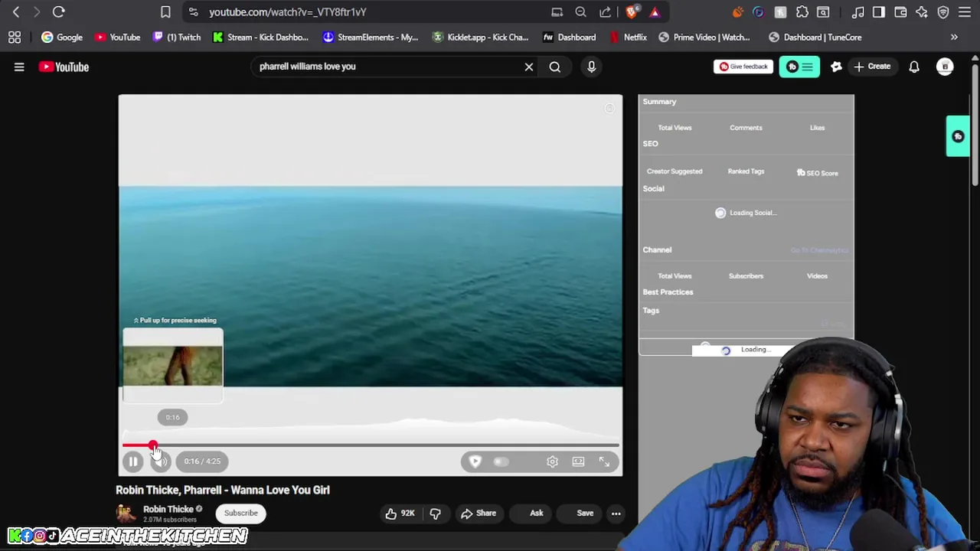Screen dimensions: 980x551
Task: Click the teal TubeBuddy side tab
Action: tap(958, 136)
